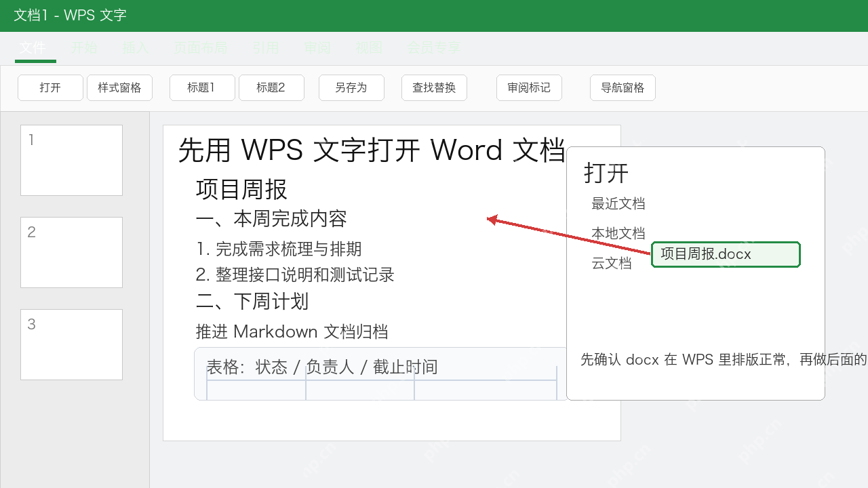This screenshot has height=488, width=868.
Task: Open the 文件 tab
Action: pos(33,47)
